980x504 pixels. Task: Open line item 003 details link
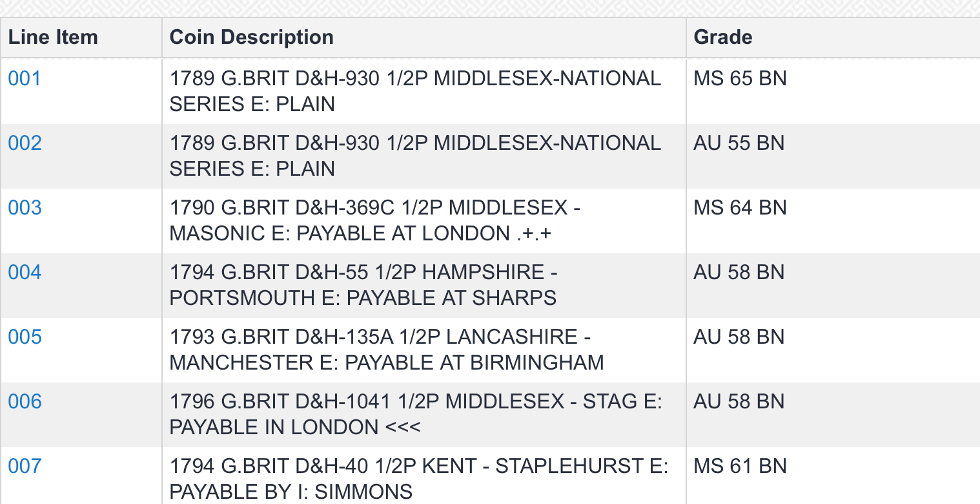pyautogui.click(x=25, y=207)
